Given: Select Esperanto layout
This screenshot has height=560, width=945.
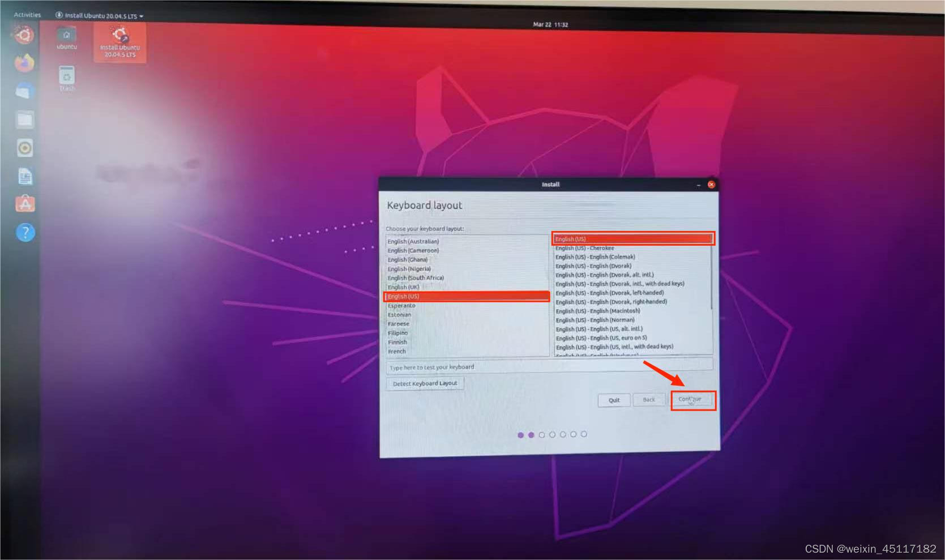Looking at the screenshot, I should coord(467,306).
